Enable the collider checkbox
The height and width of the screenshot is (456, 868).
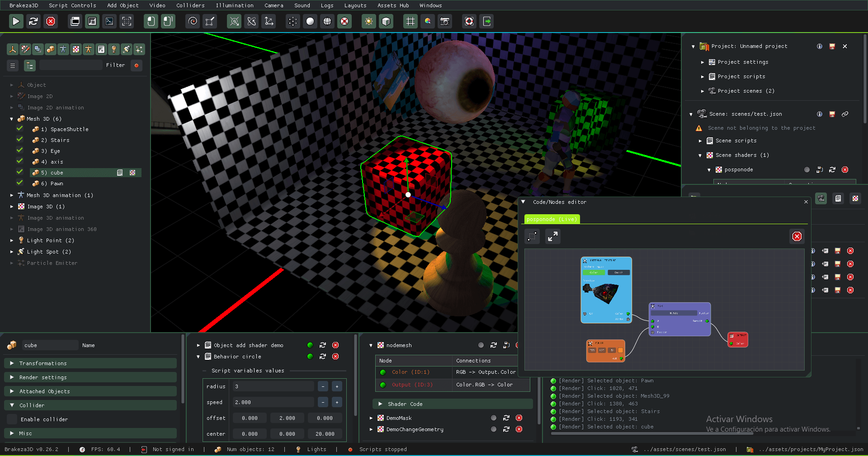tap(12, 419)
